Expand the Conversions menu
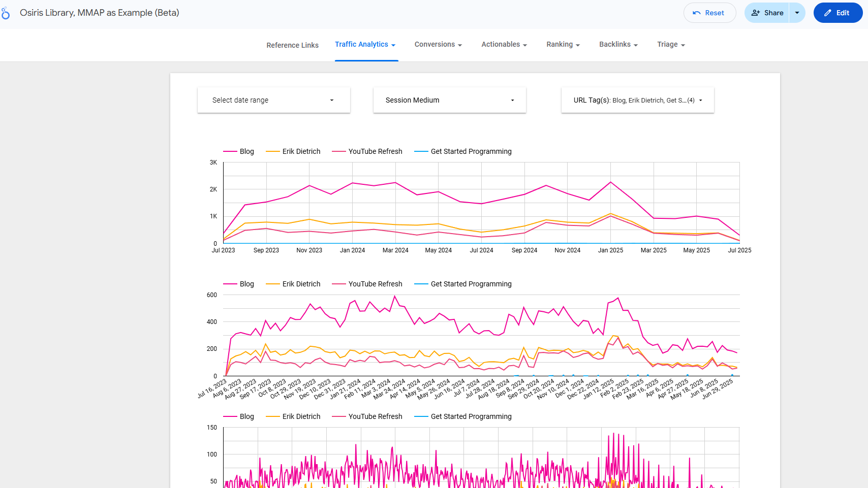 coord(438,45)
